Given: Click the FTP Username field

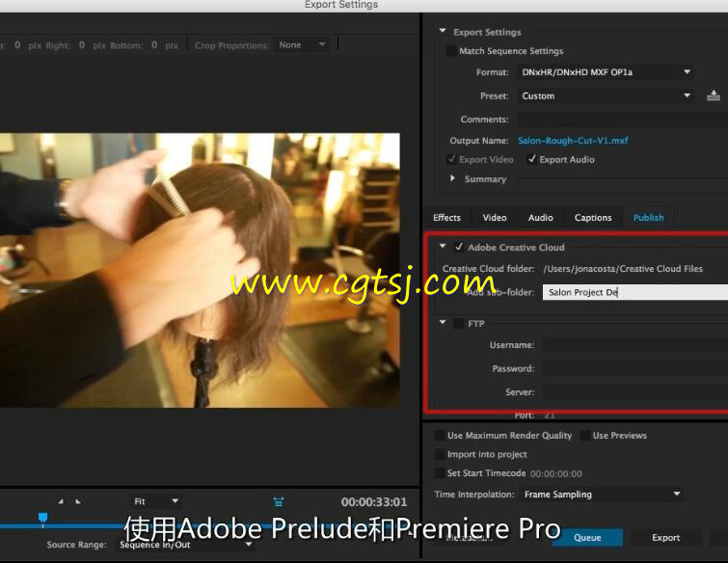Looking at the screenshot, I should [x=635, y=345].
